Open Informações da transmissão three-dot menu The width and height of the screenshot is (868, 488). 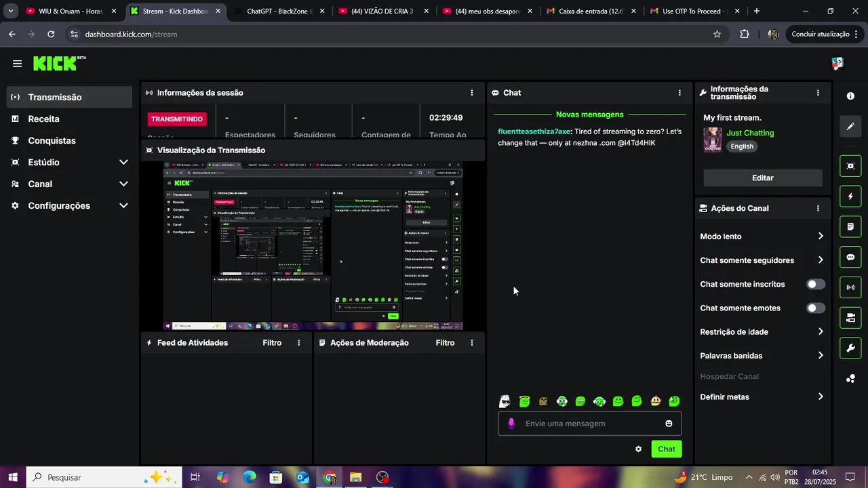tap(818, 93)
